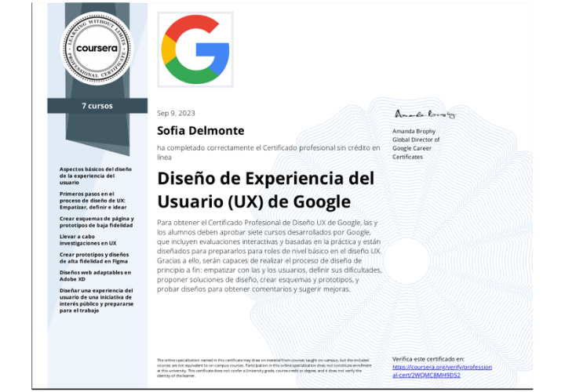
Task: Click the Coursera professional certificate seal
Action: click(97, 49)
